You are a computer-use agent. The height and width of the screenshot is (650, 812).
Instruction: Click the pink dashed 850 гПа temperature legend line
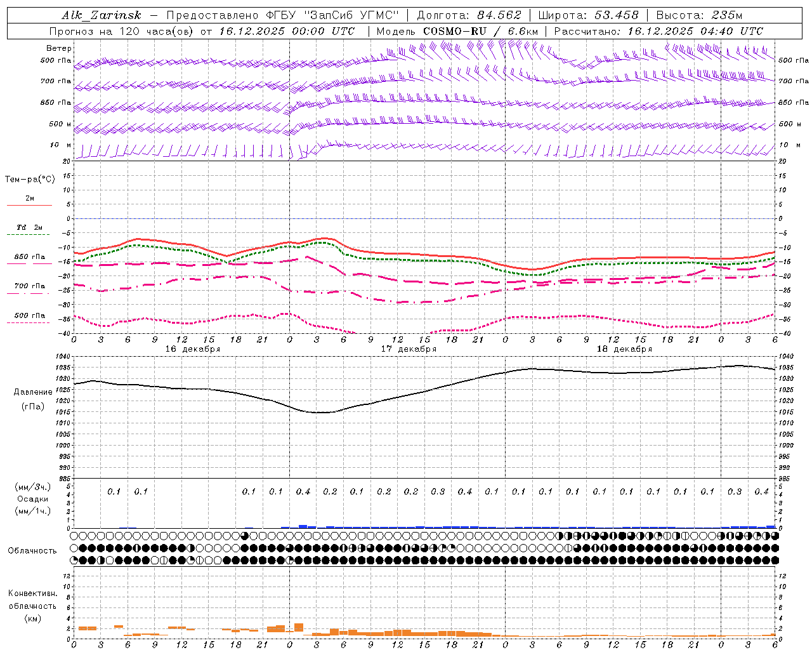tap(29, 263)
